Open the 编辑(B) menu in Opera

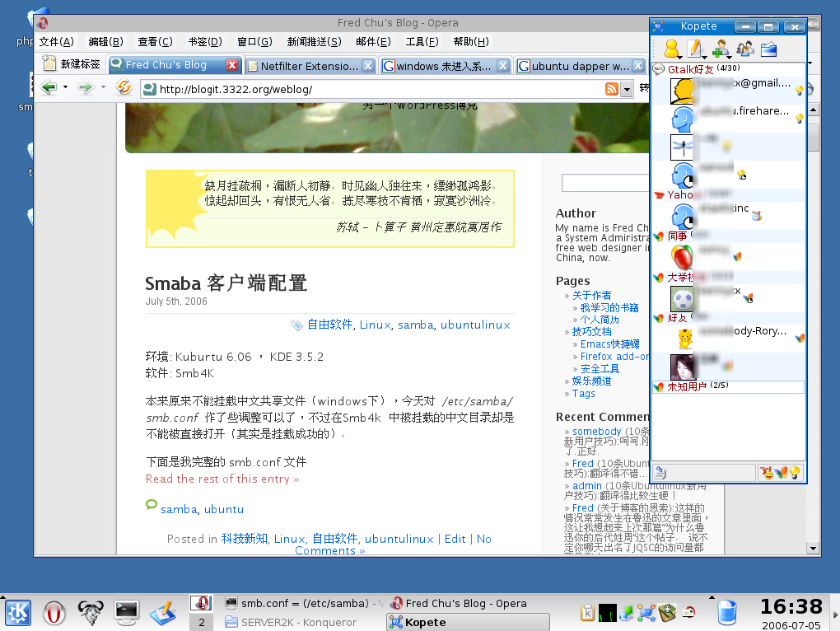[x=105, y=42]
